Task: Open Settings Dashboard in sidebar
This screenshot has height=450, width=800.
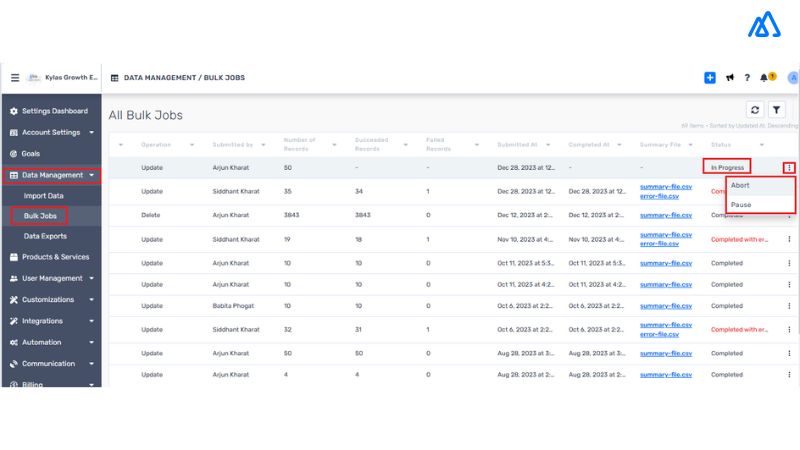Action: point(54,111)
